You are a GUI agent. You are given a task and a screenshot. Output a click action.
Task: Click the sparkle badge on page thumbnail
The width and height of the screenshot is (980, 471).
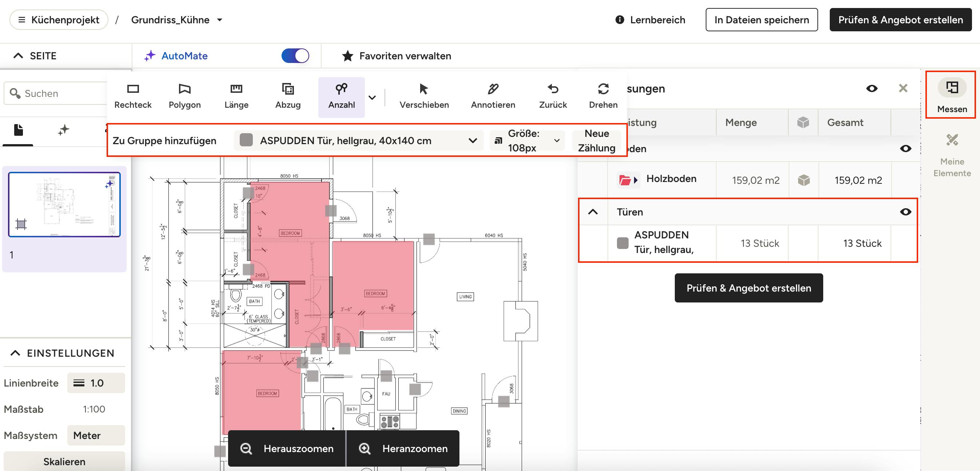click(x=109, y=184)
